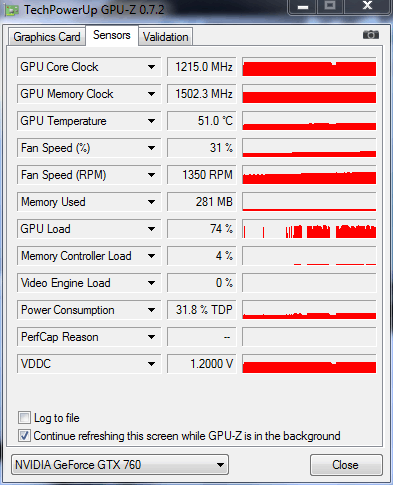Expand the VDDC sensor dropdown

[x=151, y=364]
